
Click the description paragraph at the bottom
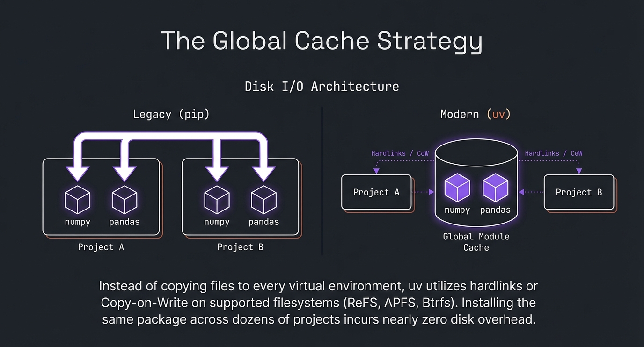click(x=318, y=303)
